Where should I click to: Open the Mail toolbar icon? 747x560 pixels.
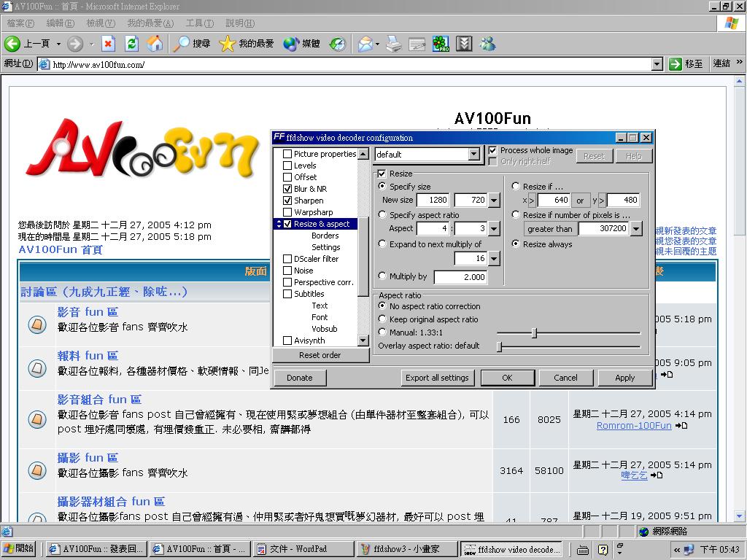(365, 44)
